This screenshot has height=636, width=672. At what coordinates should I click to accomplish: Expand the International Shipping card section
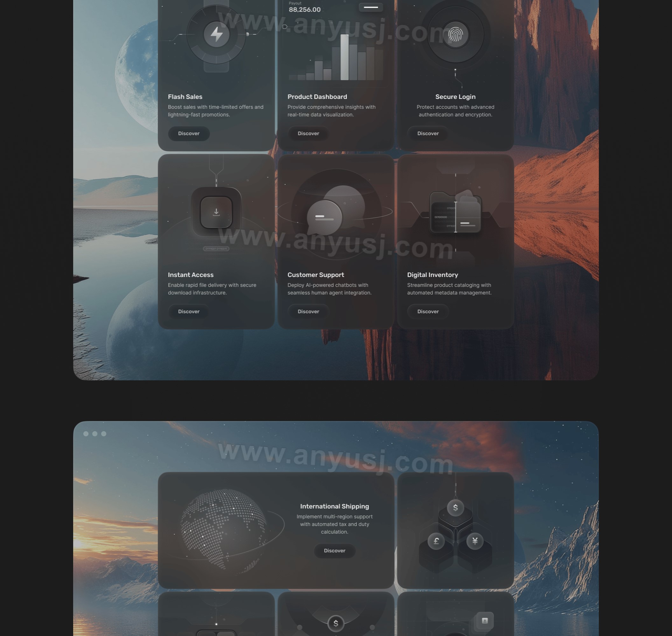click(x=334, y=550)
